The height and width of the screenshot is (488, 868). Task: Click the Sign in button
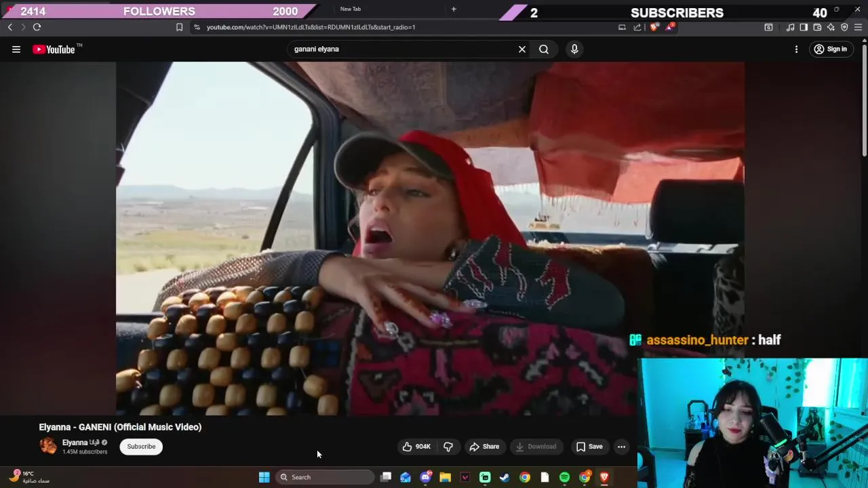[831, 49]
